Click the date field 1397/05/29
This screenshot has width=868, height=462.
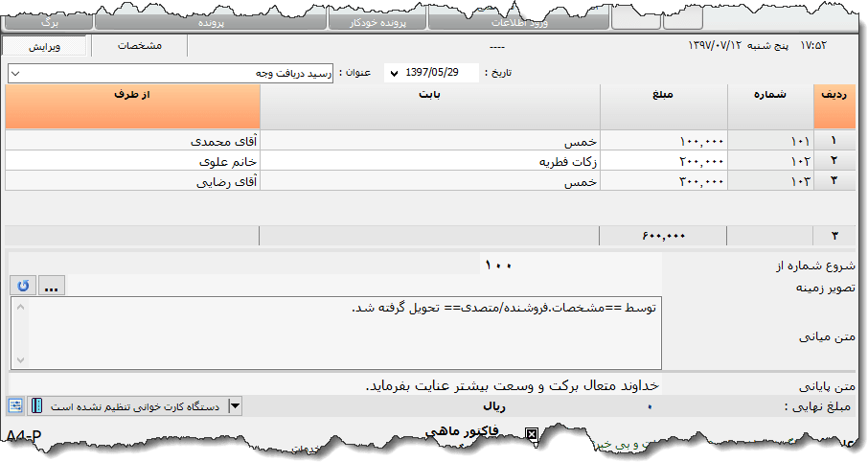432,73
